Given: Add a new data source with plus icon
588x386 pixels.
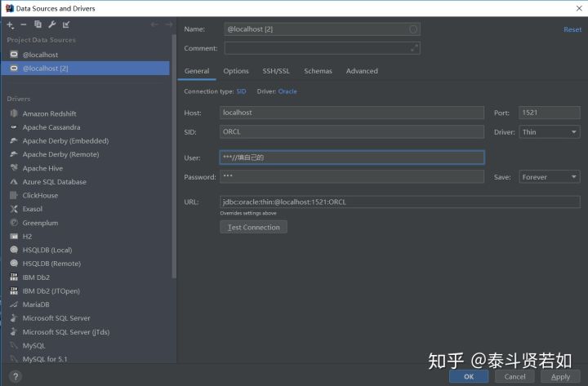Looking at the screenshot, I should 10,24.
